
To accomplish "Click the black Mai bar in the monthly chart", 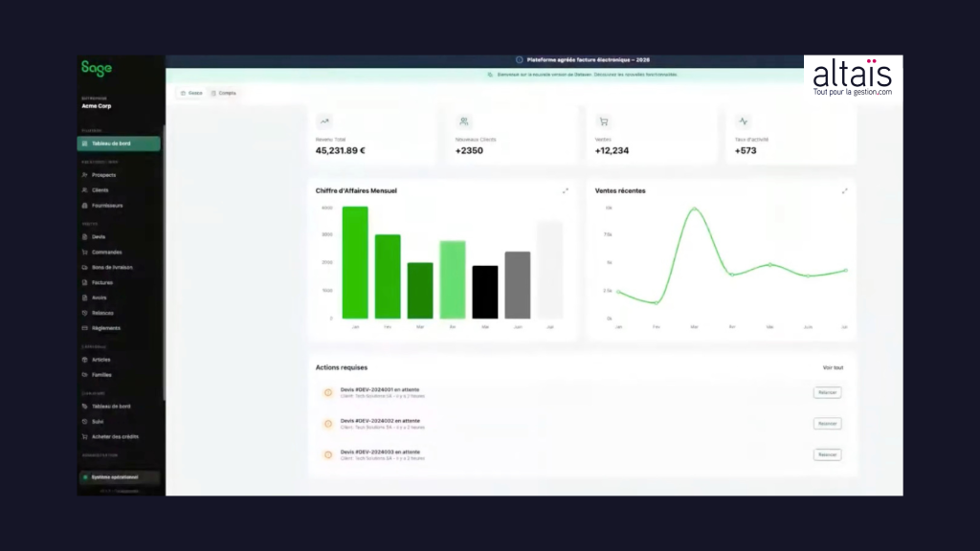I will coord(485,293).
